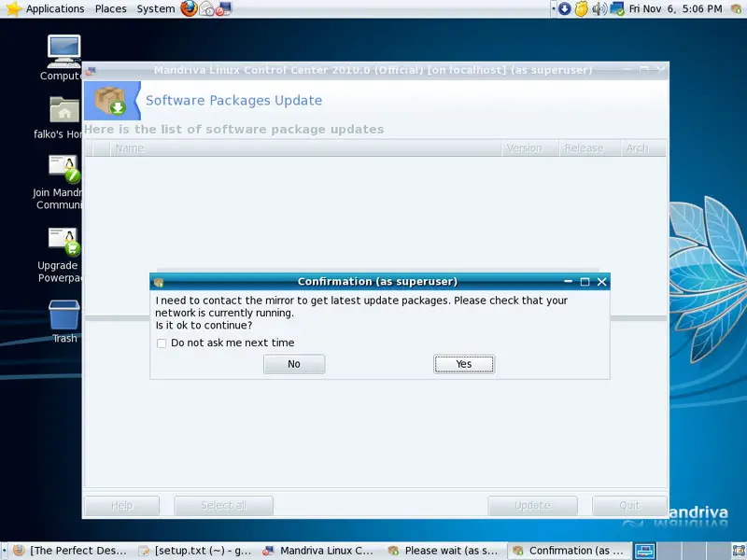Click the volume speaker icon in tray
The width and height of the screenshot is (747, 560).
[x=599, y=8]
